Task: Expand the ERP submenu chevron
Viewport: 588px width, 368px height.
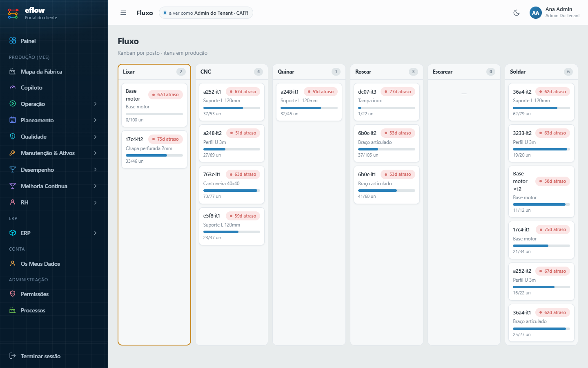Action: (x=95, y=233)
